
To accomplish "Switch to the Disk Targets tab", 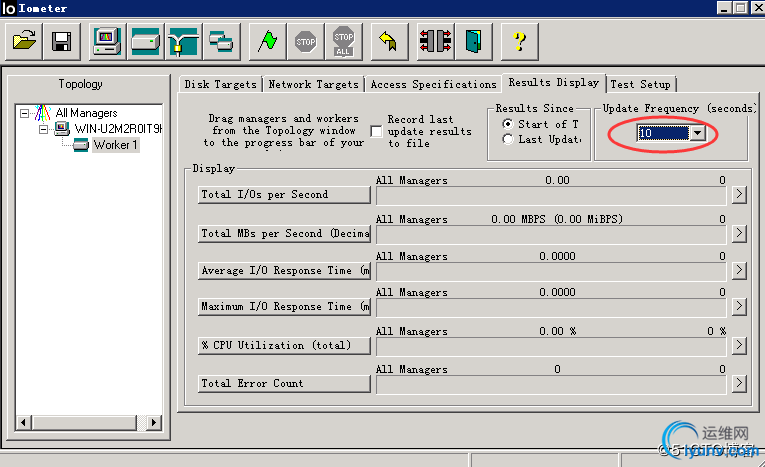I will point(221,84).
